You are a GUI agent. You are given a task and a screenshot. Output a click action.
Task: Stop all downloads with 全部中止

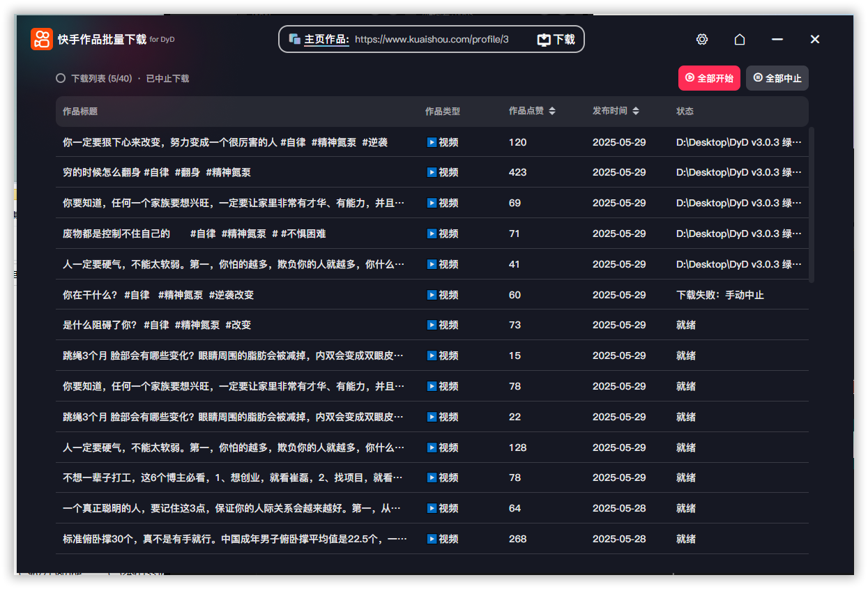coord(777,78)
